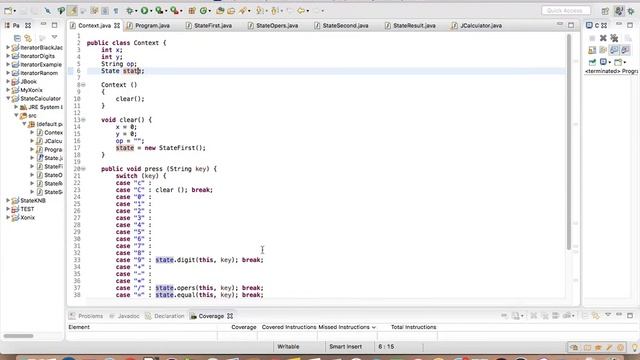640x360 pixels.
Task: Close the Coverage view tab
Action: point(230,316)
